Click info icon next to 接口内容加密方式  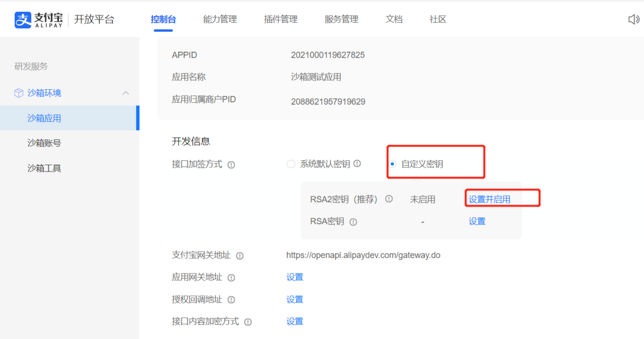point(248,322)
